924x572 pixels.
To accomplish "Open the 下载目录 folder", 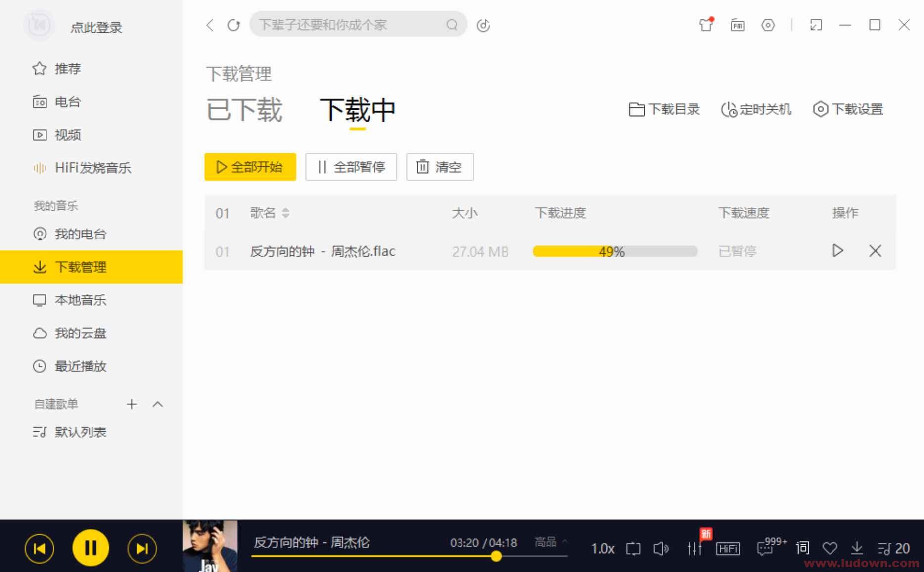I will point(664,109).
